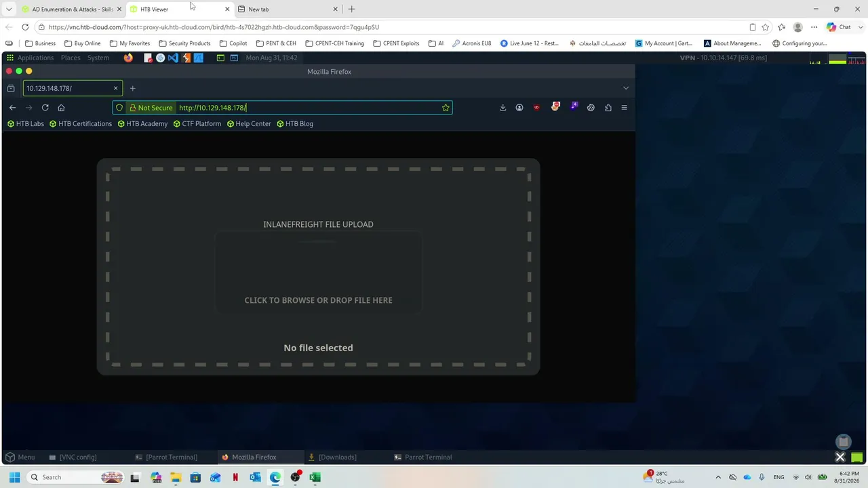Open the My Favorites bookmarks folder
This screenshot has width=868, height=488.
(x=130, y=43)
